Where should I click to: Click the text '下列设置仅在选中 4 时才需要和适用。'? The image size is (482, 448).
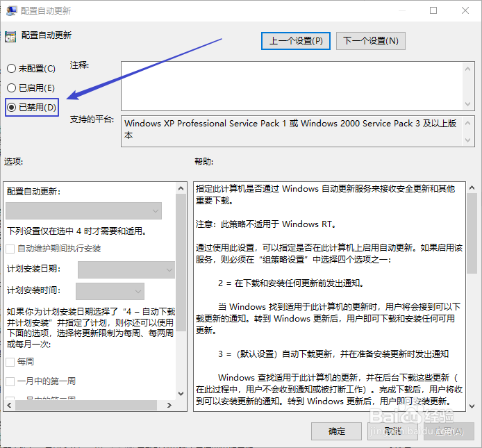point(76,231)
